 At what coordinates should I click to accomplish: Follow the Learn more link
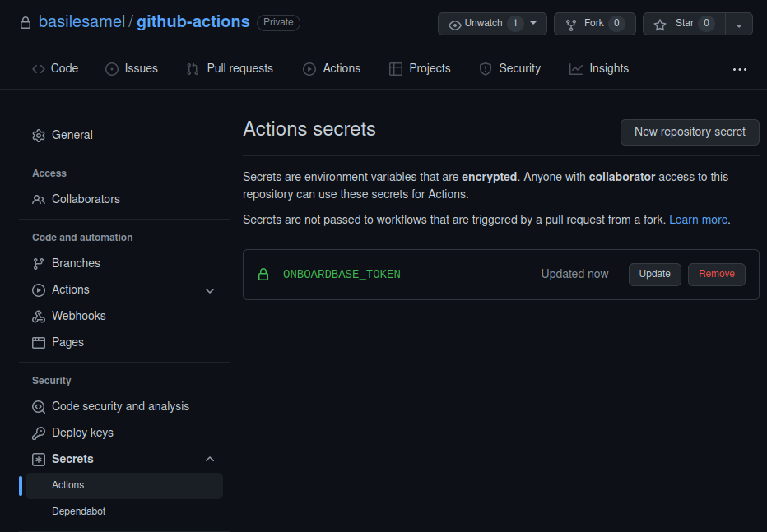[698, 220]
